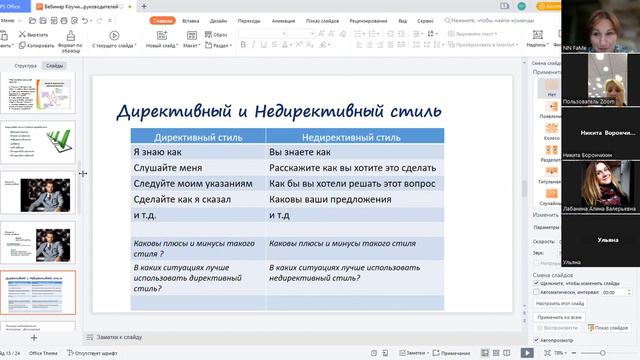Click the Open file folder icon

click(32, 20)
